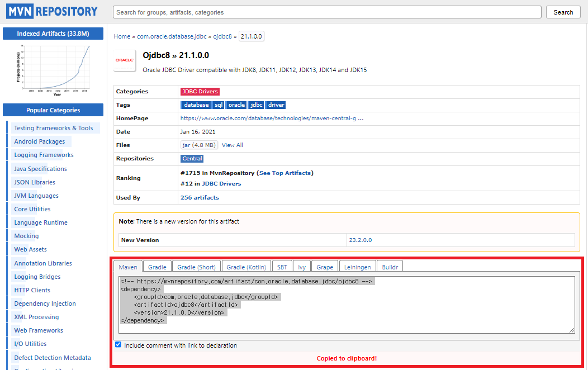The image size is (588, 370).
Task: Open HTTP Clients category
Action: click(x=32, y=290)
